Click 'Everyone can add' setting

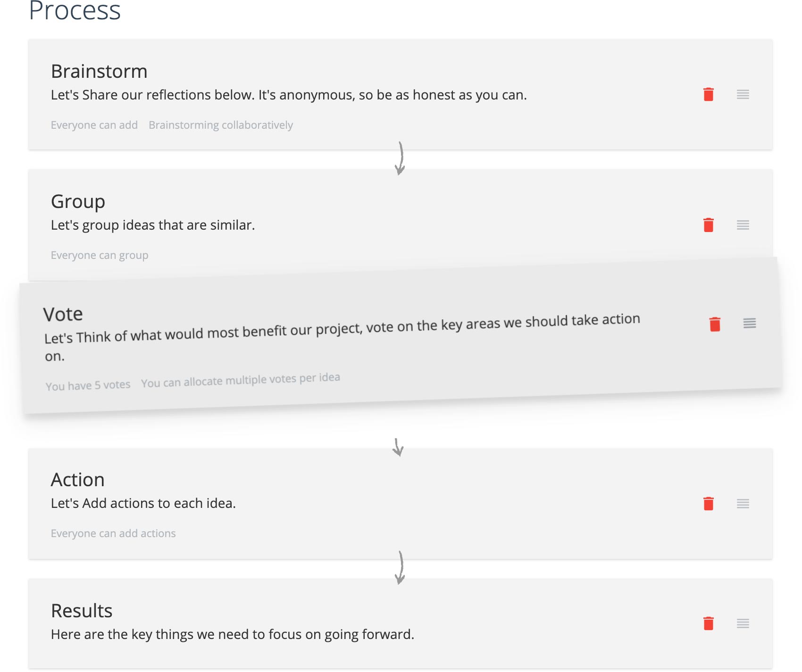pyautogui.click(x=94, y=125)
